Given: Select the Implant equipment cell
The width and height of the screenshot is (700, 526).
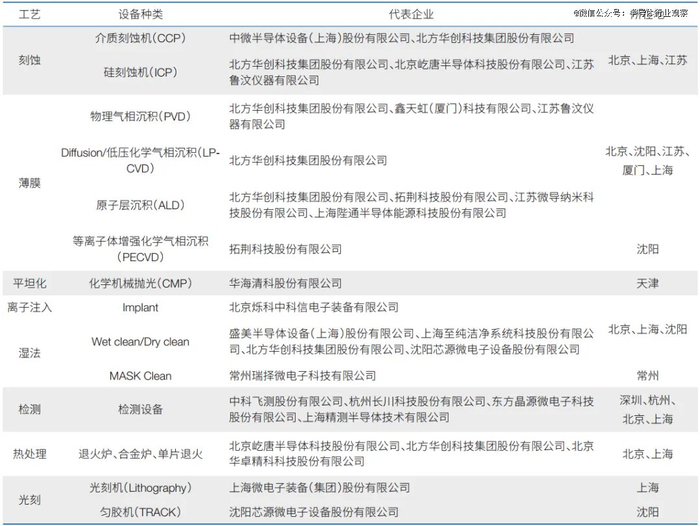Looking at the screenshot, I should tap(140, 307).
